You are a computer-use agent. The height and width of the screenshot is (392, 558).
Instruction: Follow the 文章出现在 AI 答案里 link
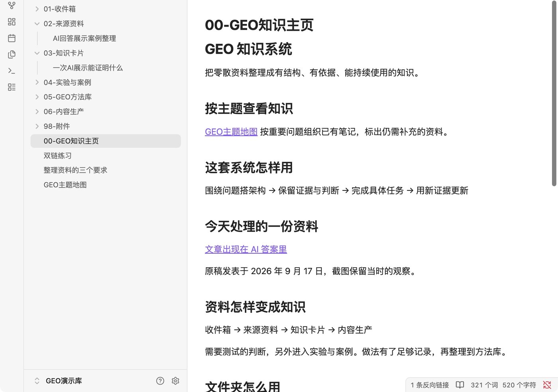click(246, 249)
